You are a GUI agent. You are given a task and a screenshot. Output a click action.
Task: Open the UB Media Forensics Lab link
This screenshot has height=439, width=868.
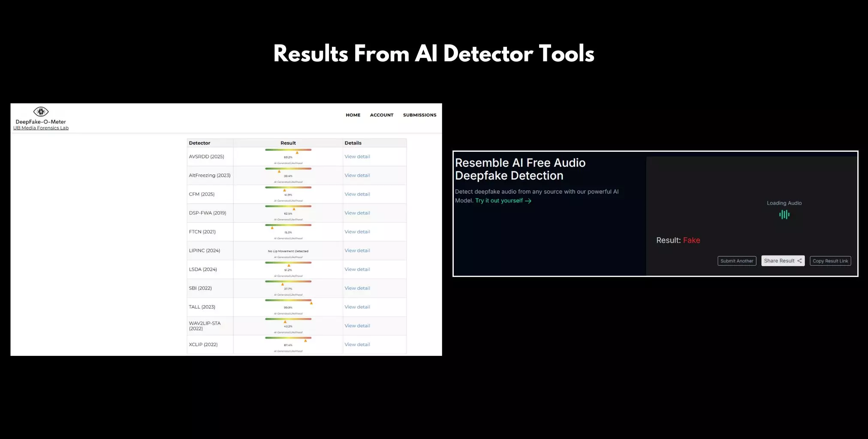(x=41, y=128)
